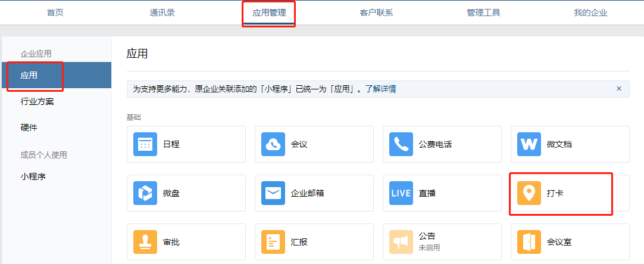This screenshot has height=264, width=644.
Task: Click the 会议室 door icon
Action: point(529,242)
